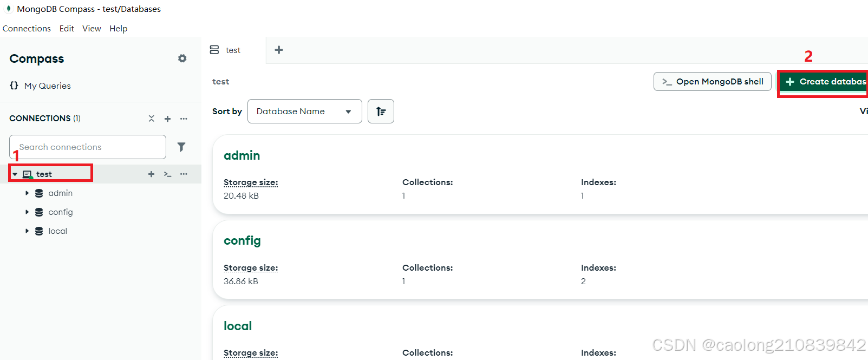Click the My Queries braces icon
This screenshot has width=868, height=360.
click(14, 86)
